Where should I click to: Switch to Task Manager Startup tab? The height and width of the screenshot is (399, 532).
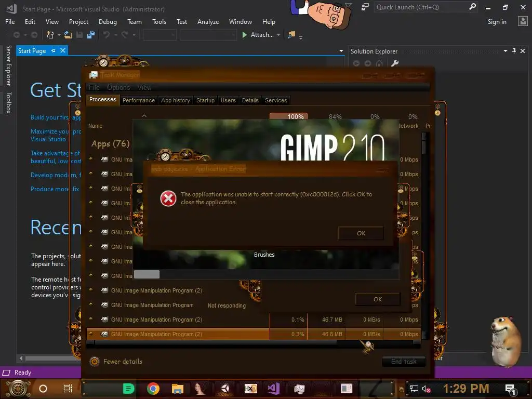click(205, 100)
